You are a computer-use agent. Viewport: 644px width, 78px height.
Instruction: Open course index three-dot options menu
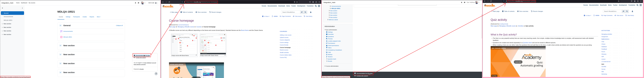22,8
